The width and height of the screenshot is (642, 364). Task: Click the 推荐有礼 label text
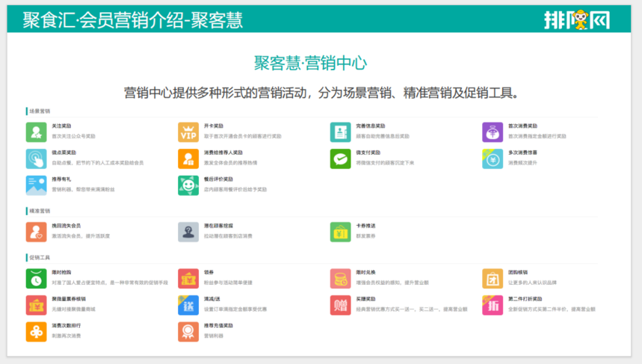[61, 179]
